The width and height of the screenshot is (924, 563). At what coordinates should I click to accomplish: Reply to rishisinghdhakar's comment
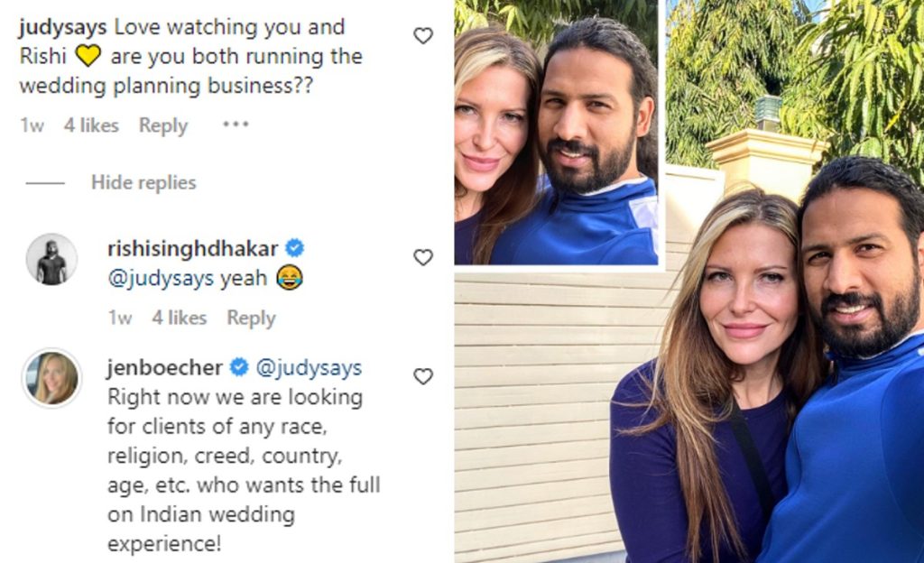click(251, 318)
